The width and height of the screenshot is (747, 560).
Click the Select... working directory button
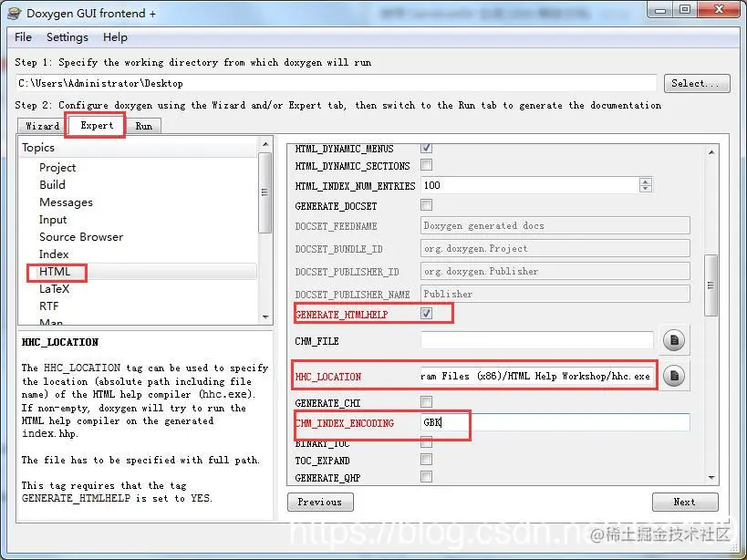point(697,83)
